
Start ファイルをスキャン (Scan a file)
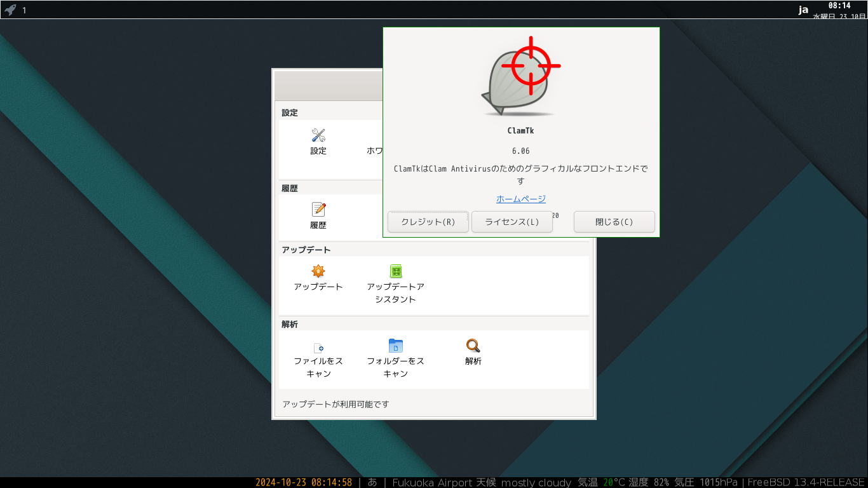coord(318,347)
